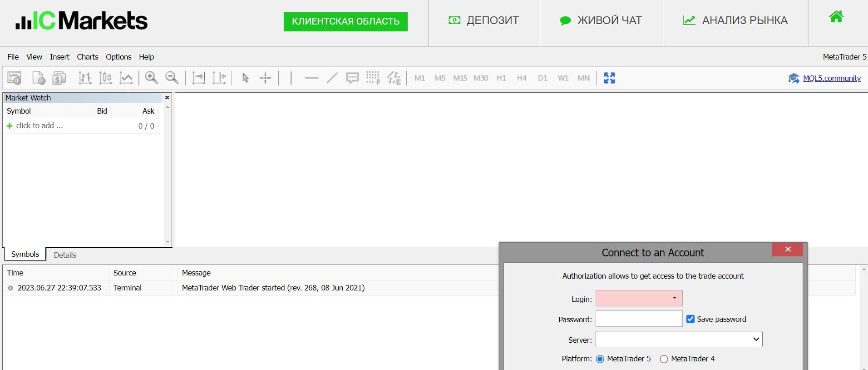The image size is (868, 370).
Task: Open АНАЛИЗ РЫНКА market analysis
Action: coord(735,20)
